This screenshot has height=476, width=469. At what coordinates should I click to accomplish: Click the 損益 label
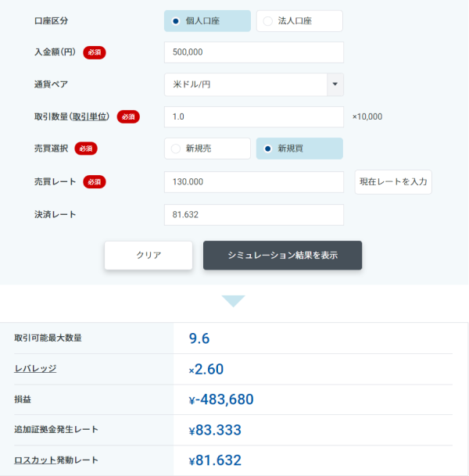[23, 399]
